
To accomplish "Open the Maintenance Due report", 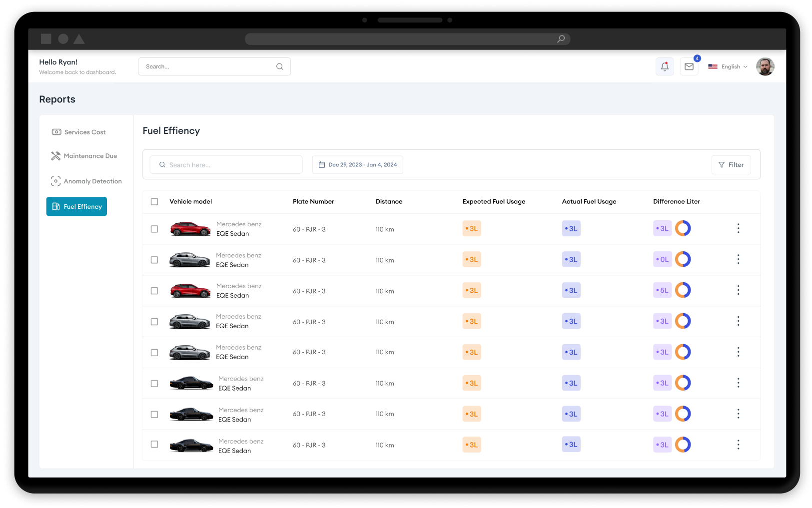I will pos(84,156).
